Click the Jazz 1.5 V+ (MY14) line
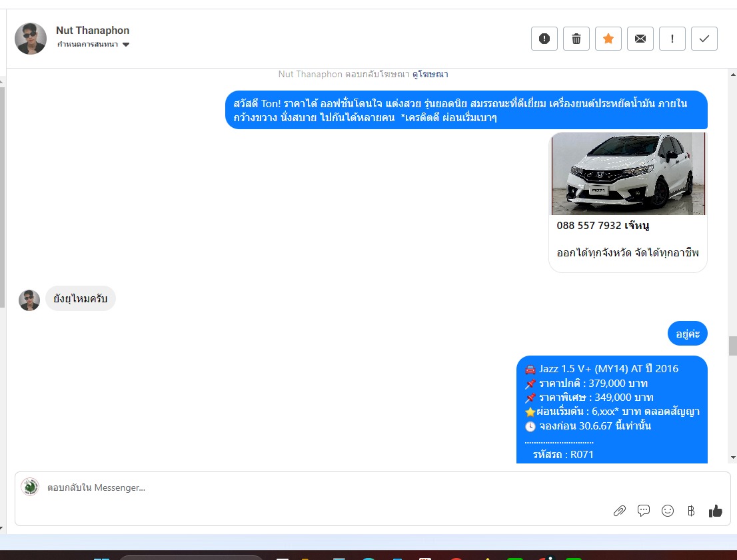737x560 pixels. point(602,369)
